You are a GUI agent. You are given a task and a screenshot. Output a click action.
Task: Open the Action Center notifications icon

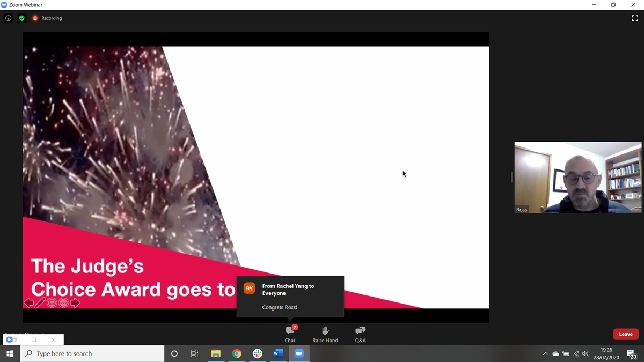click(632, 354)
